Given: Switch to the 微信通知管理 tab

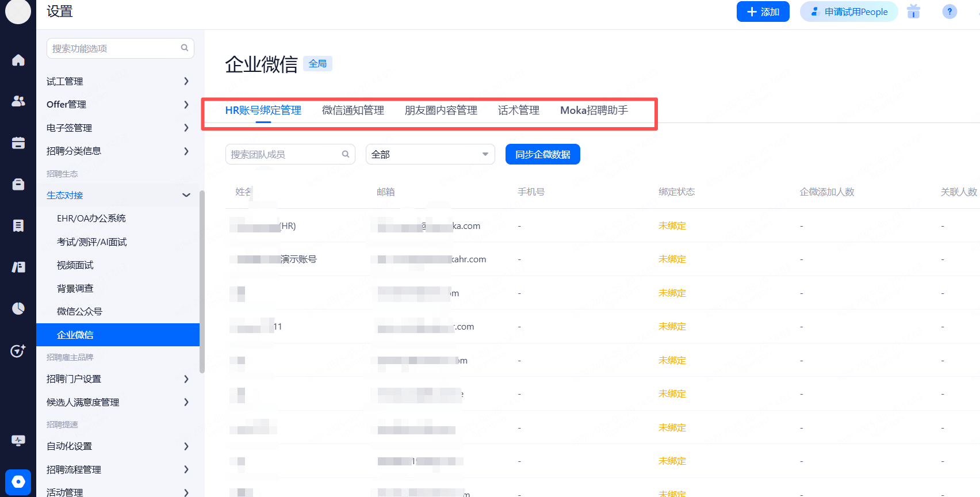Looking at the screenshot, I should (353, 110).
